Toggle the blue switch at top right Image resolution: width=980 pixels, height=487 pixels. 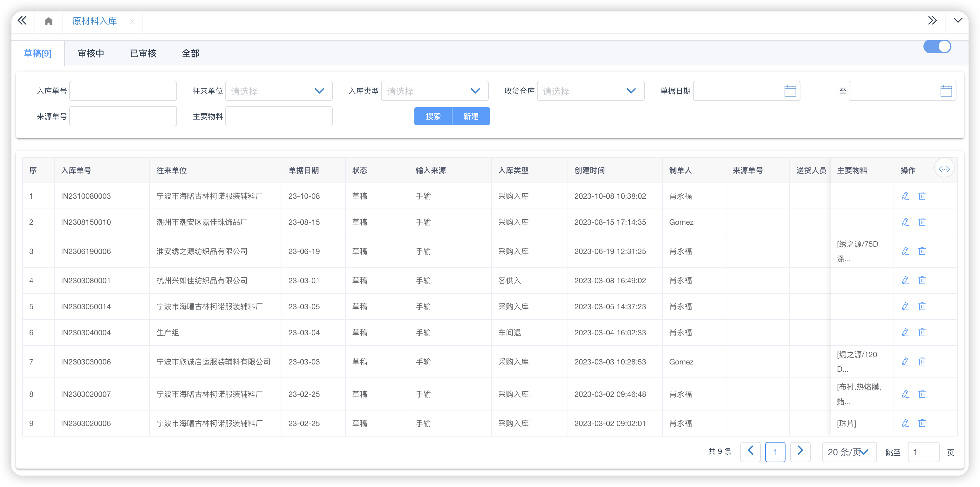click(937, 47)
